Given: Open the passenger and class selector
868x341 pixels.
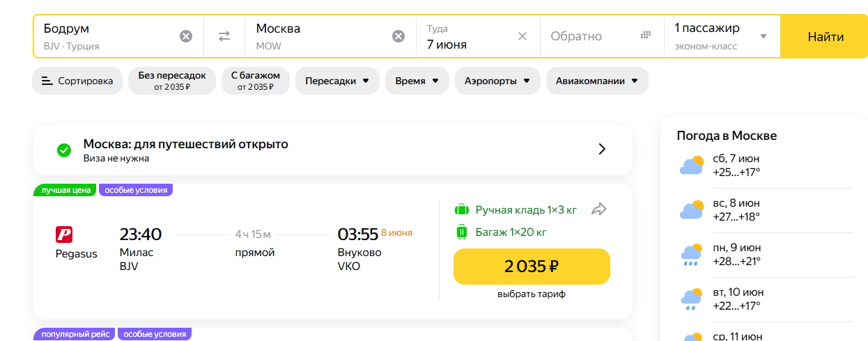Looking at the screenshot, I should point(720,36).
